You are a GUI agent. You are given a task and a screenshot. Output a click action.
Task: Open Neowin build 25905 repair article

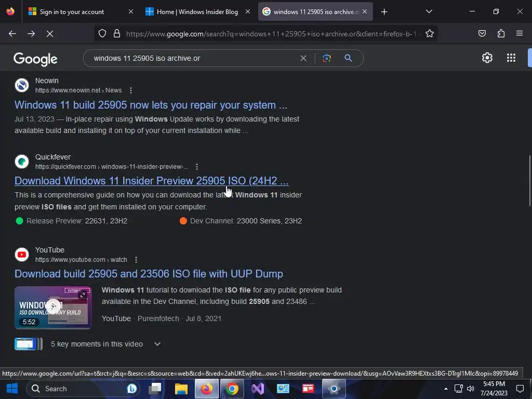click(x=151, y=105)
